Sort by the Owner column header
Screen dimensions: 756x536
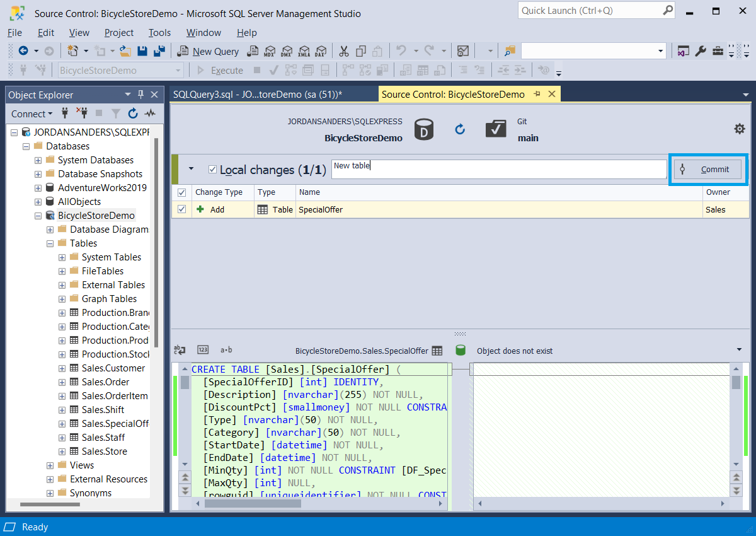[x=726, y=192]
